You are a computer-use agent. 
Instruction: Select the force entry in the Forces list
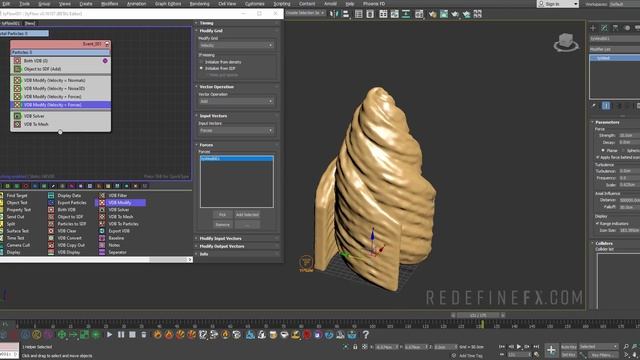[x=237, y=158]
